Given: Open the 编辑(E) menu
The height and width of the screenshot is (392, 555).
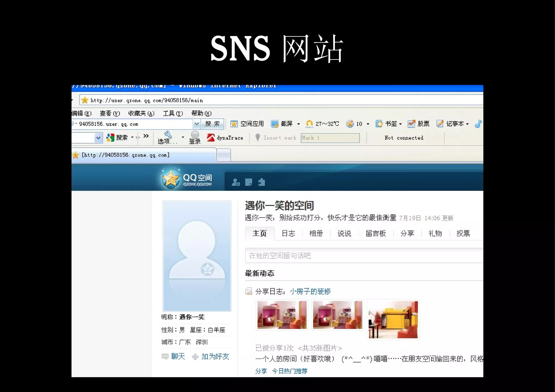Looking at the screenshot, I should 82,113.
